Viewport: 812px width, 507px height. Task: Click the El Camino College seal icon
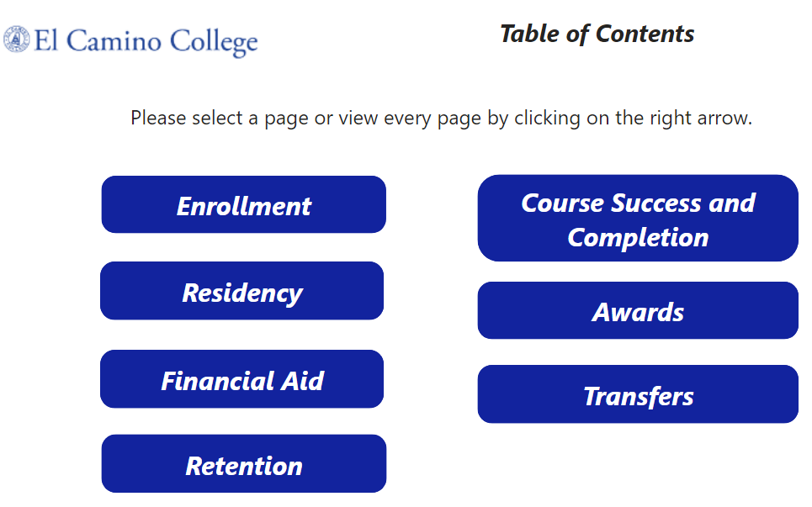tap(17, 40)
